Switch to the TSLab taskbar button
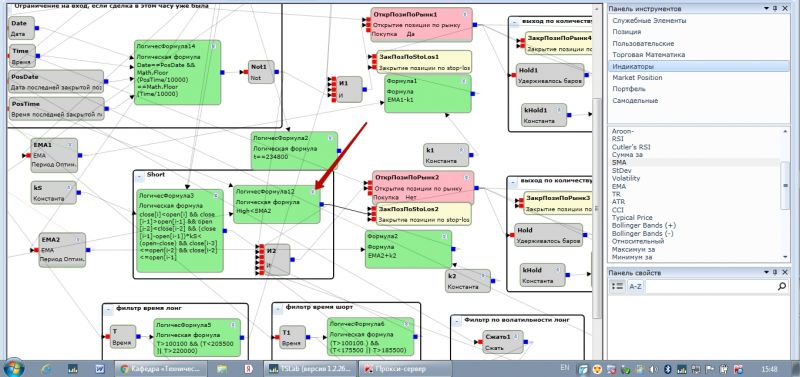Image resolution: width=800 pixels, height=377 pixels. [x=311, y=368]
